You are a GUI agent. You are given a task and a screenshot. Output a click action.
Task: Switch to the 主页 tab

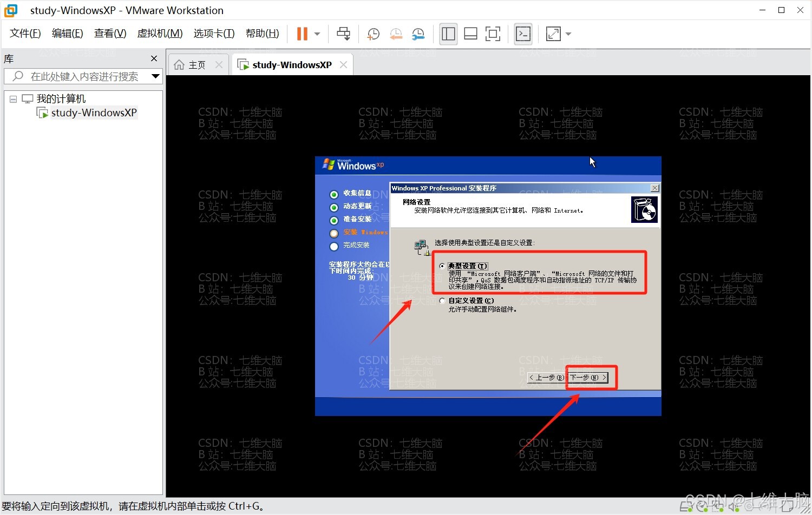[x=197, y=65]
